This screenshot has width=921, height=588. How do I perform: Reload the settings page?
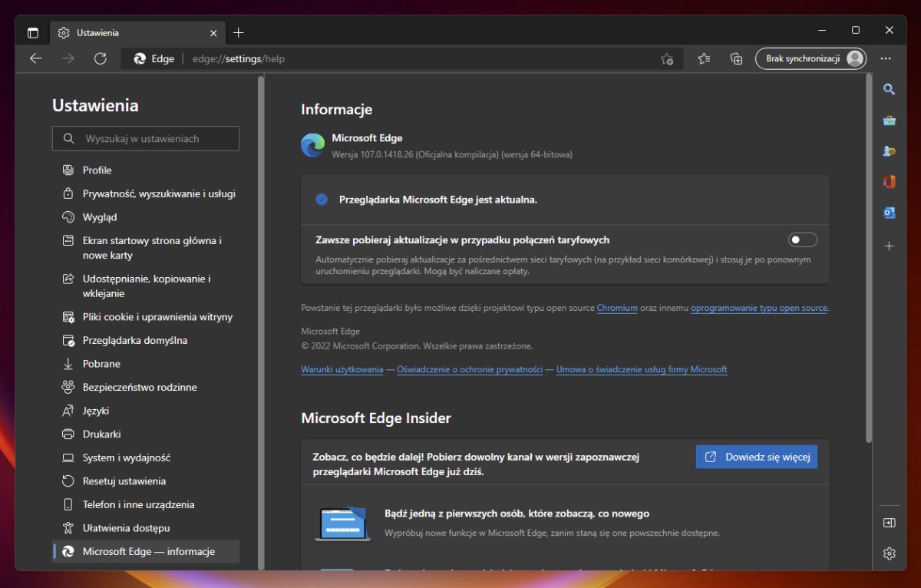(101, 58)
